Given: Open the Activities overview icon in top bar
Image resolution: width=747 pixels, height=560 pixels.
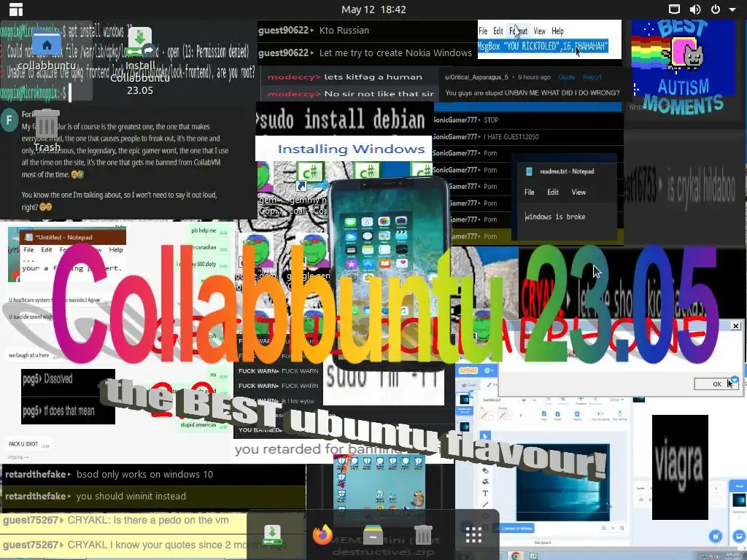Looking at the screenshot, I should point(16,9).
